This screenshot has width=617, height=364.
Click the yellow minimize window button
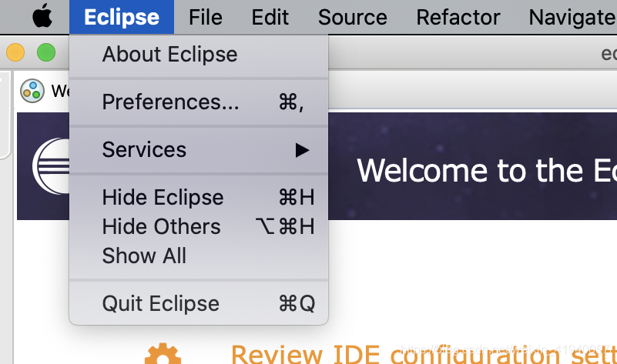tap(15, 52)
